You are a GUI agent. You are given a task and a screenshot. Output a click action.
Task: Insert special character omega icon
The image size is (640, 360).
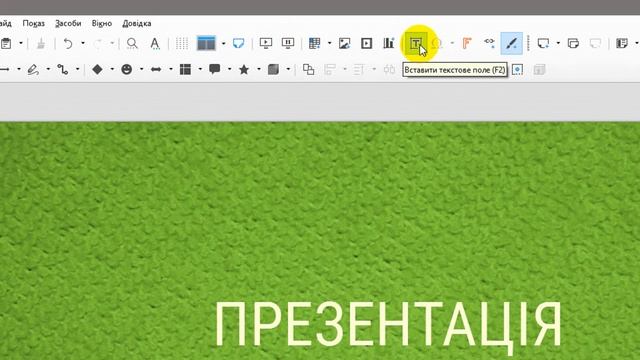[x=438, y=43]
